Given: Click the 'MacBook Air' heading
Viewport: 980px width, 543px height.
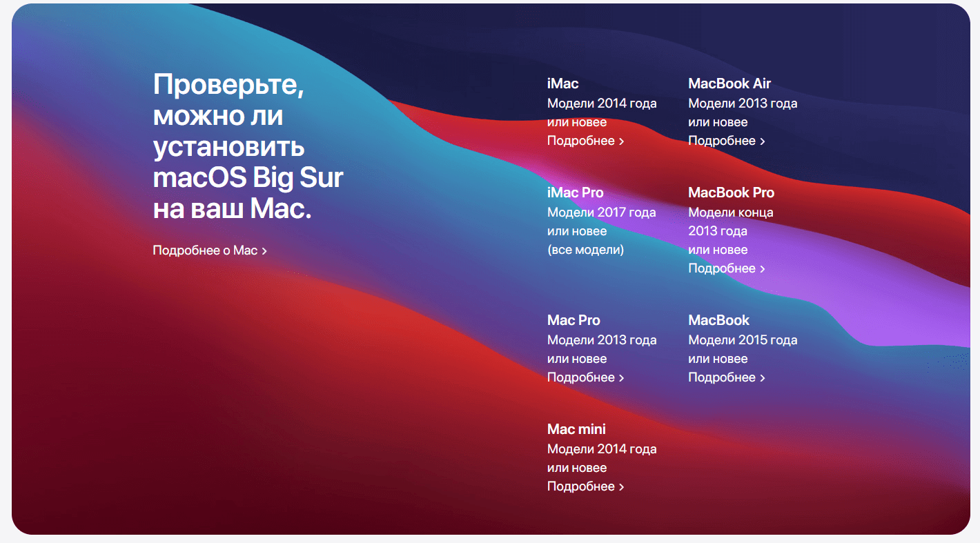Looking at the screenshot, I should pyautogui.click(x=729, y=83).
